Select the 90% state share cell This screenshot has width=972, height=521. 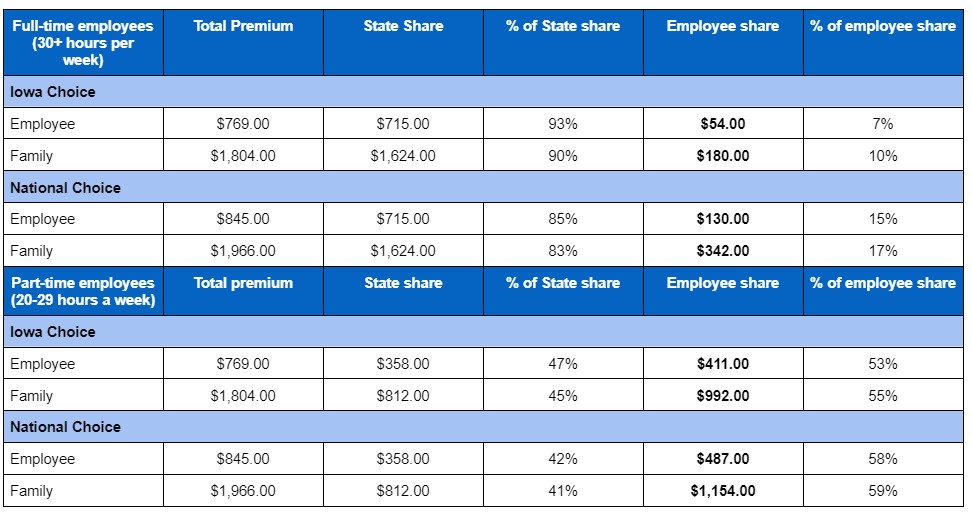click(563, 156)
